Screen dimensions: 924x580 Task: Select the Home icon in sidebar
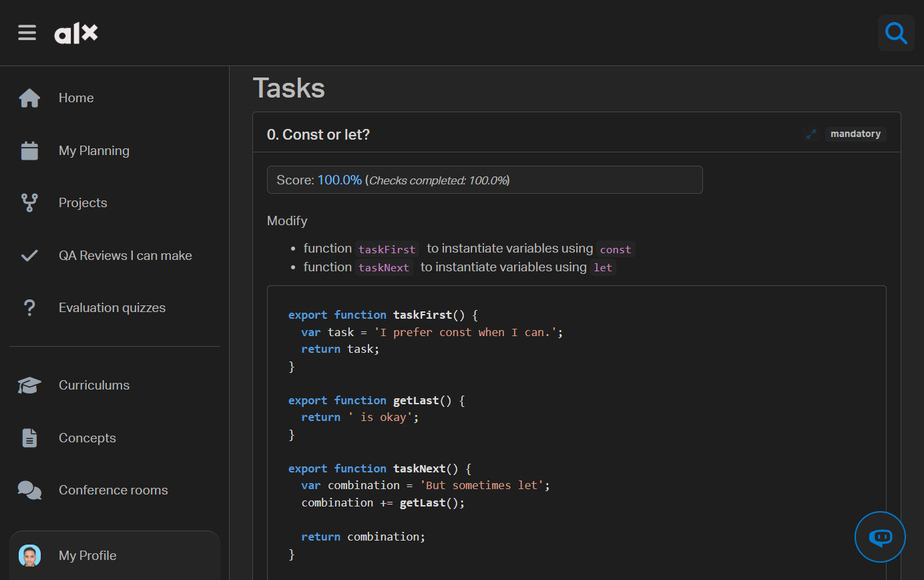(29, 98)
